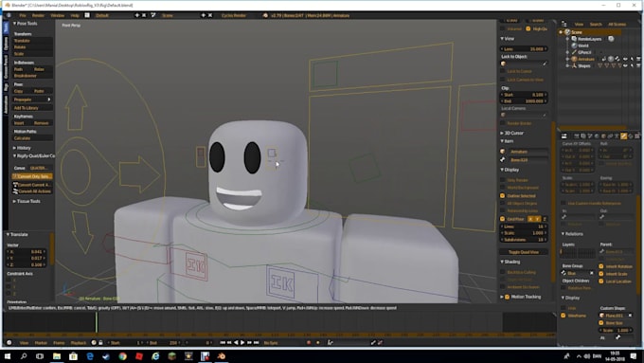The height and width of the screenshot is (363, 644).
Task: Open Chrome from the Windows taskbar
Action: [x=122, y=356]
